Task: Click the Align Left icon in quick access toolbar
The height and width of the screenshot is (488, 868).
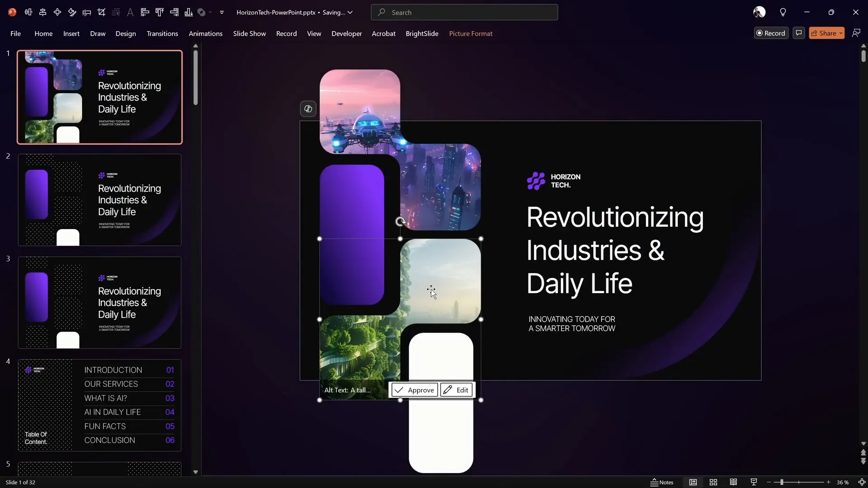Action: coord(145,12)
